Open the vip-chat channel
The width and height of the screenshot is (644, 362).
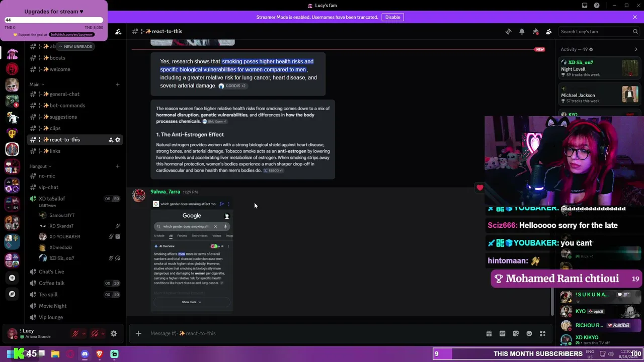click(x=74, y=187)
